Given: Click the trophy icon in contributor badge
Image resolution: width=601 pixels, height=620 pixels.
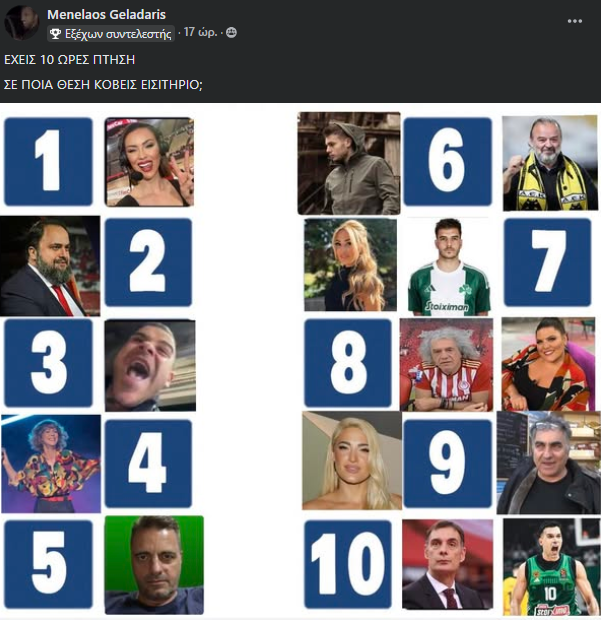Looking at the screenshot, I should (x=55, y=34).
